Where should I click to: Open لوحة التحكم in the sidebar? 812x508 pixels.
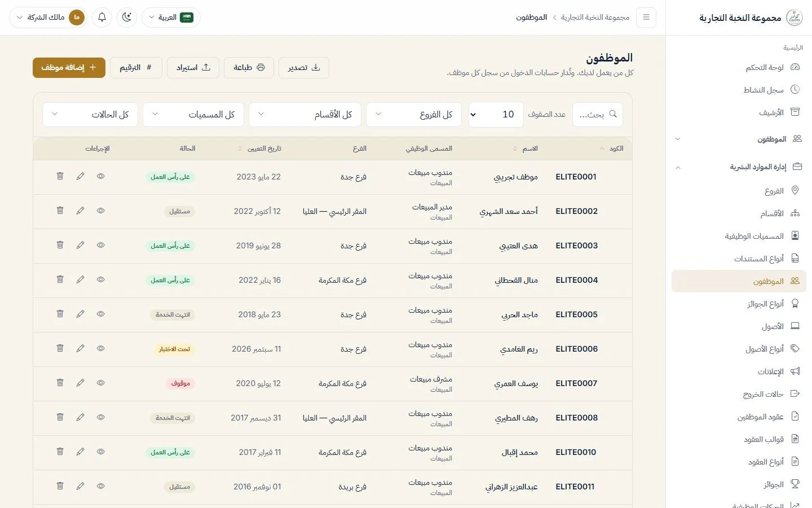[739, 67]
